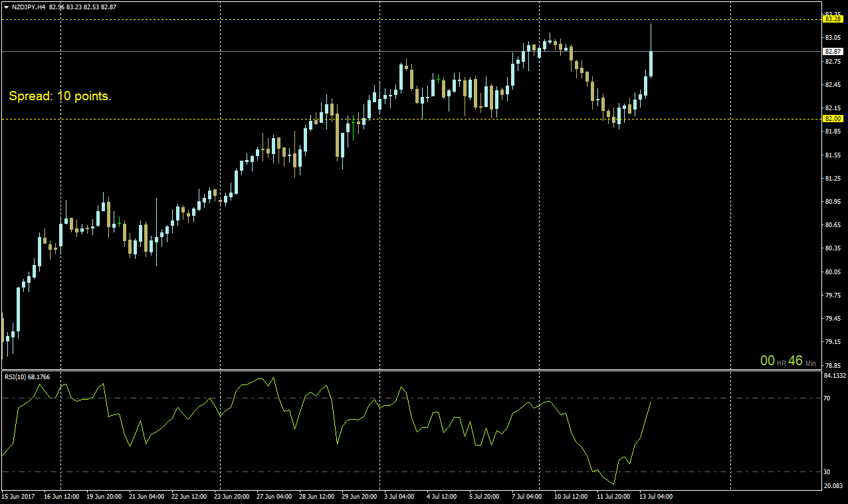This screenshot has width=848, height=504.
Task: Click the 82.75 price axis label
Action: [831, 61]
